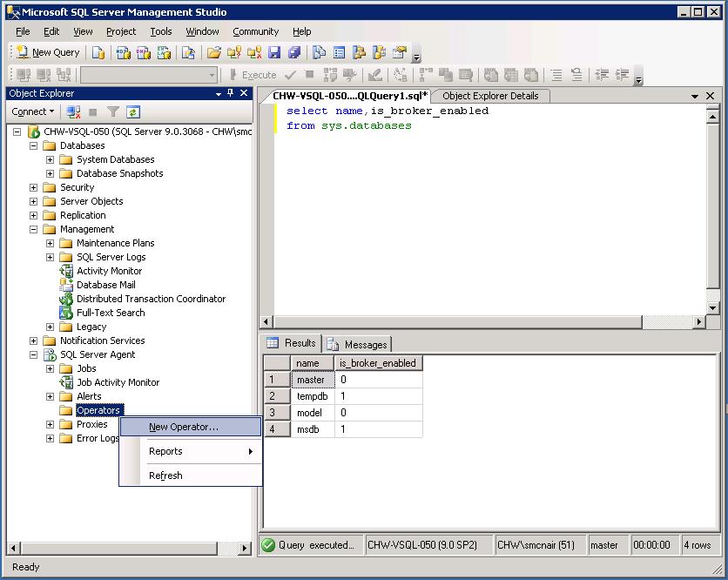Toggle Include Client Statistics
This screenshot has width=728, height=580.
(x=446, y=75)
